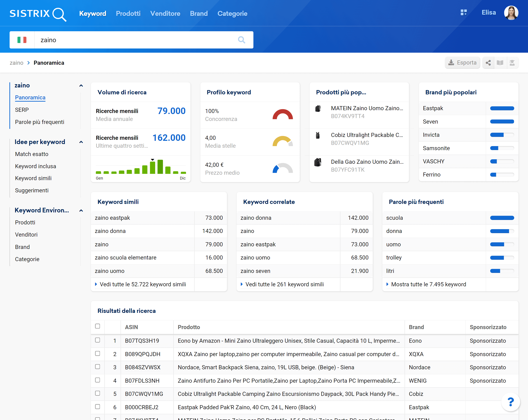Open Parole più frequenti in sidebar
This screenshot has height=420, width=528.
coord(40,122)
